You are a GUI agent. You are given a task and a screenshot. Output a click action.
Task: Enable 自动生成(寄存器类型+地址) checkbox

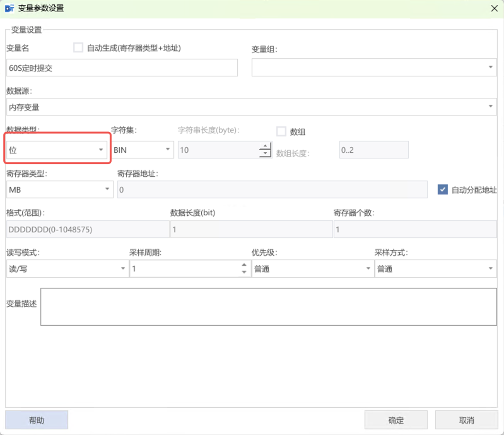pos(78,47)
